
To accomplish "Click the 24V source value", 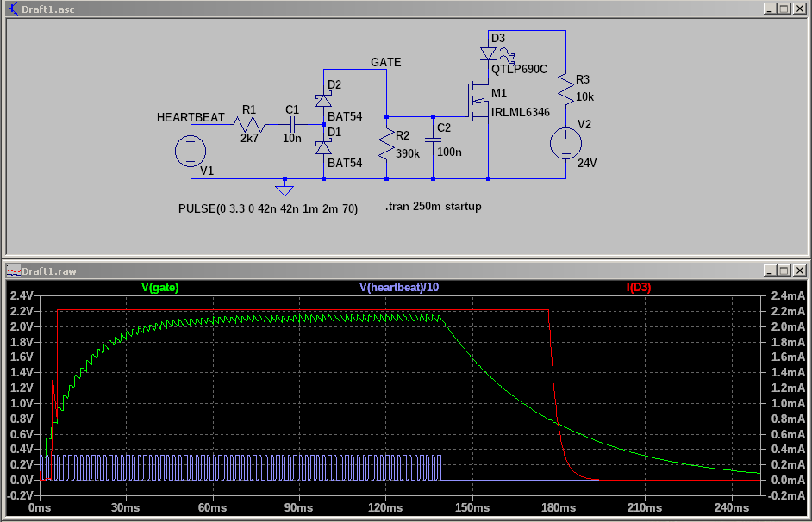I will click(x=587, y=163).
